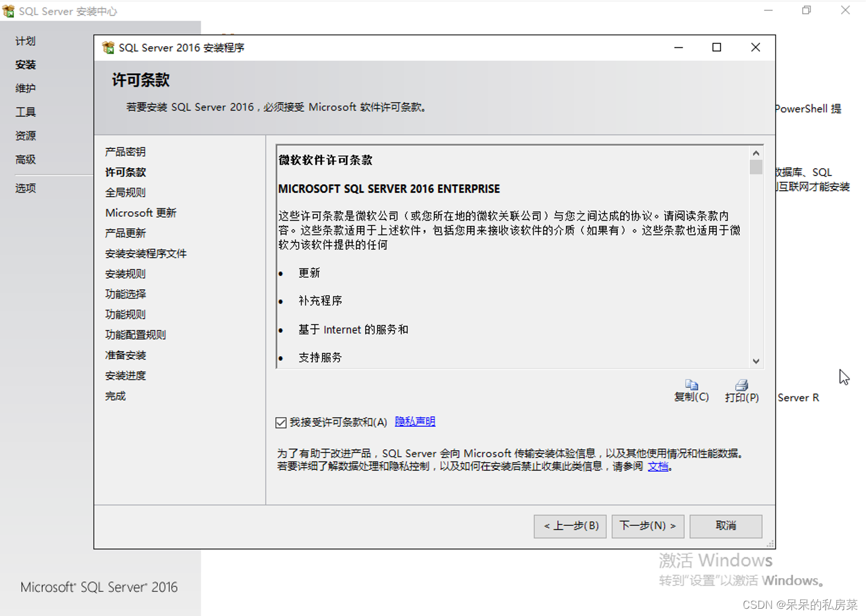The height and width of the screenshot is (616, 867).
Task: Open the 隐私声明 privacy statement link
Action: [x=415, y=422]
